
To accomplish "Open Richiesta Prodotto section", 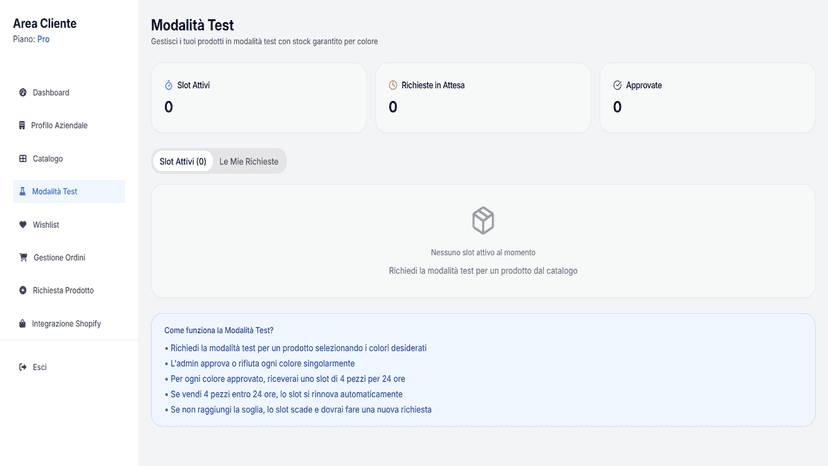I will click(69, 290).
